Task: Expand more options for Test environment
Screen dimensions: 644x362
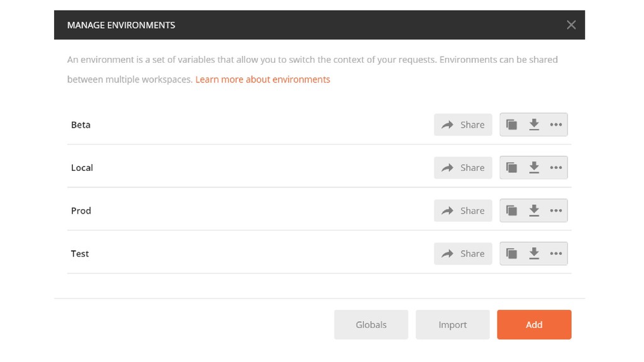Action: point(556,254)
